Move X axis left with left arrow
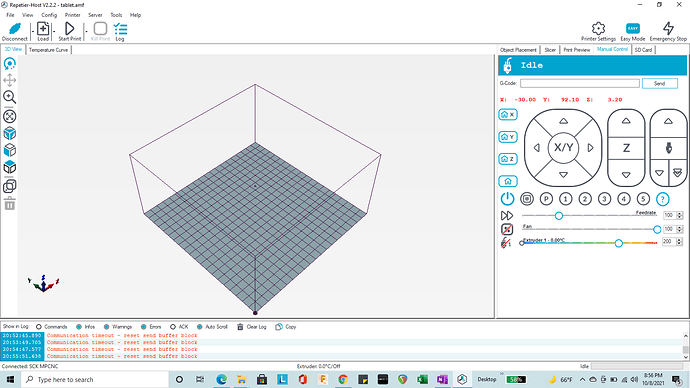 pyautogui.click(x=536, y=148)
